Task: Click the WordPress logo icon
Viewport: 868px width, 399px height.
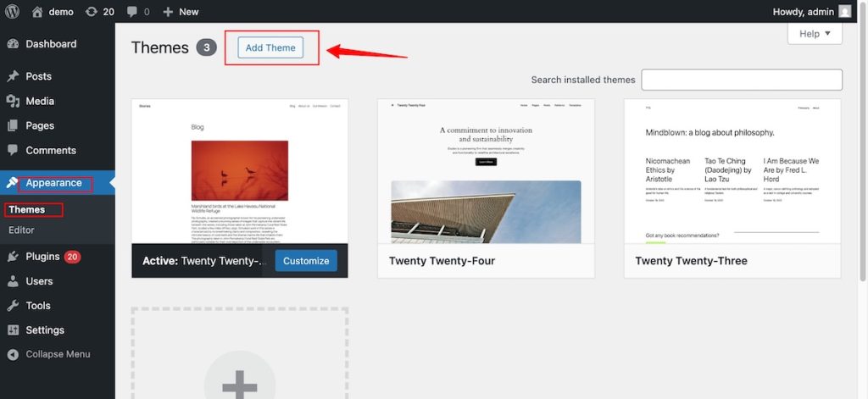Action: [12, 12]
